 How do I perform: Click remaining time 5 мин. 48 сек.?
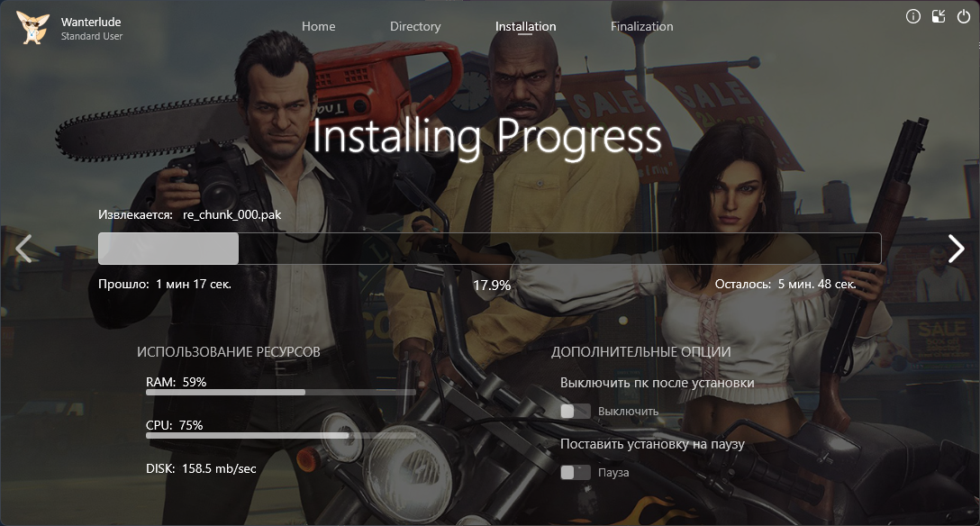pyautogui.click(x=817, y=285)
